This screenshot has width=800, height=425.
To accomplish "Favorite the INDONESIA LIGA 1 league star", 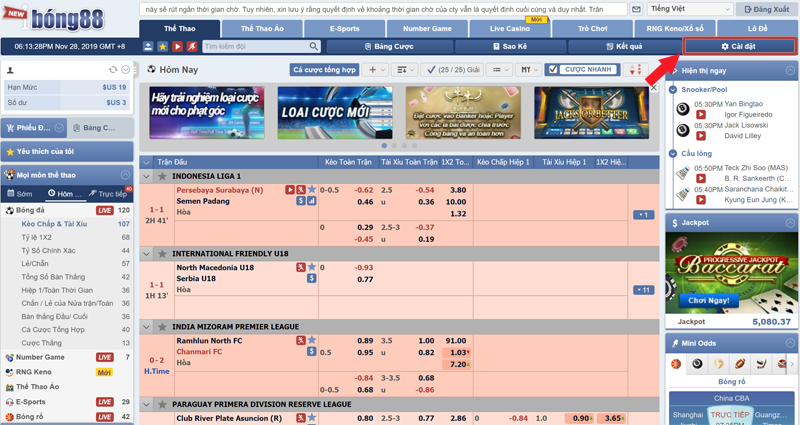I will click(x=162, y=177).
